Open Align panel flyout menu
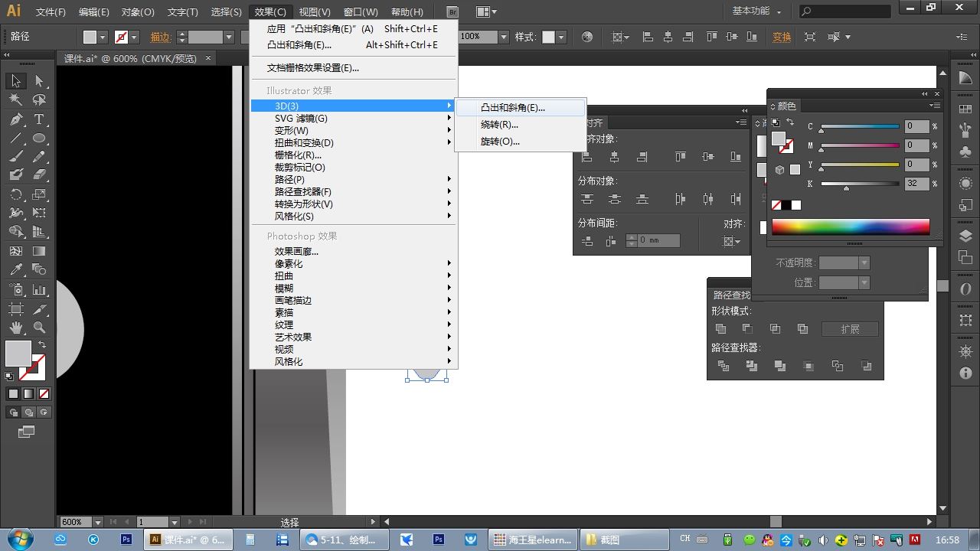Screen dimensions: 980x551 coord(740,122)
